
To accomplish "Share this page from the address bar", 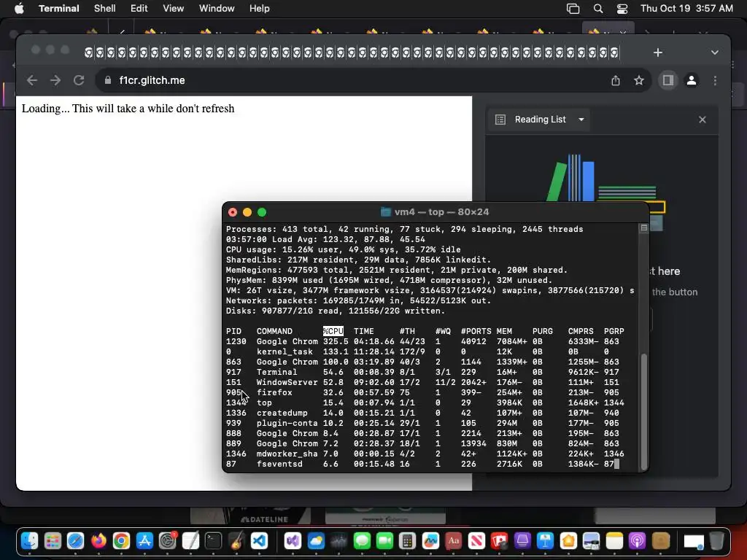I will point(616,80).
